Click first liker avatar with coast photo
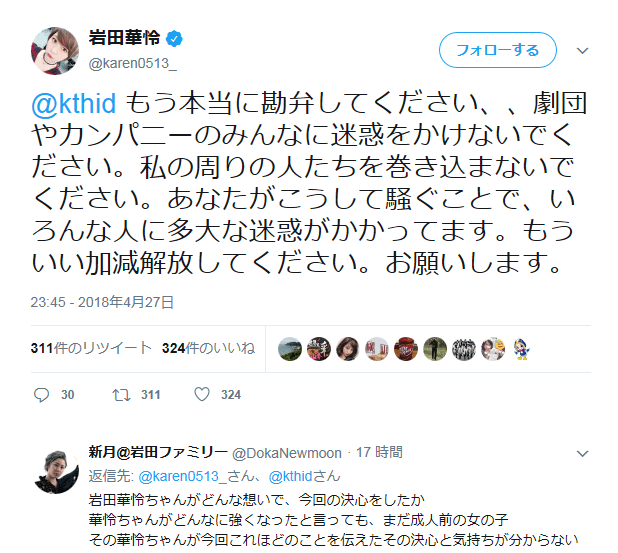618x553 pixels. tap(290, 349)
